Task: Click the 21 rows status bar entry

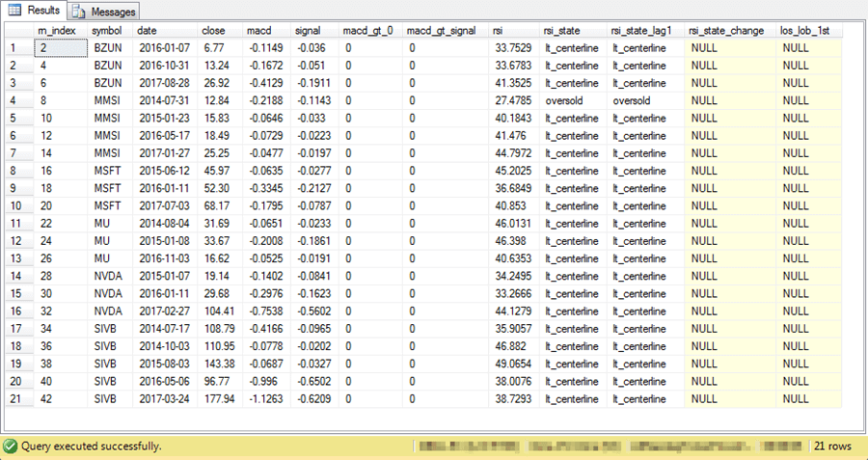Action: click(832, 446)
